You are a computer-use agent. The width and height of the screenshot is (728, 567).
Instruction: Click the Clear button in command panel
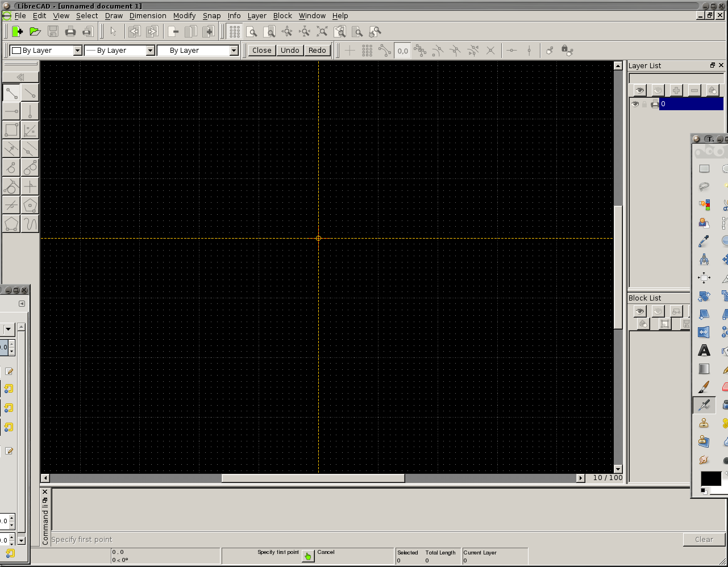(x=704, y=540)
